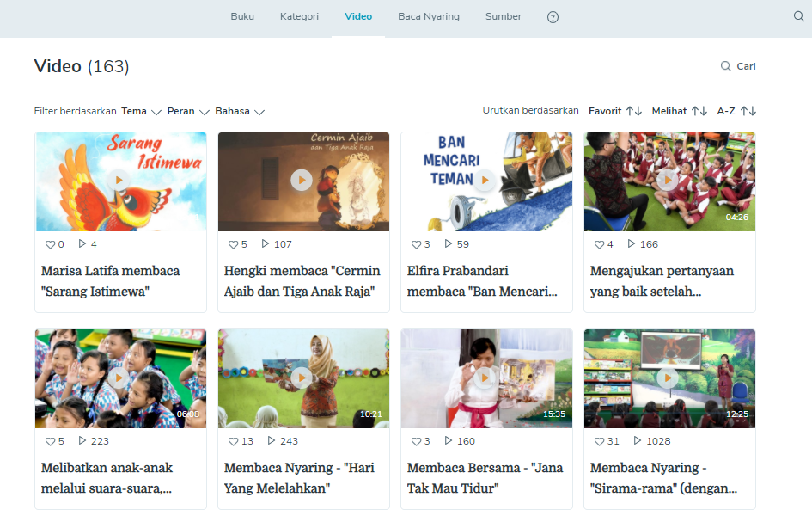Open the help question mark icon

(x=553, y=17)
